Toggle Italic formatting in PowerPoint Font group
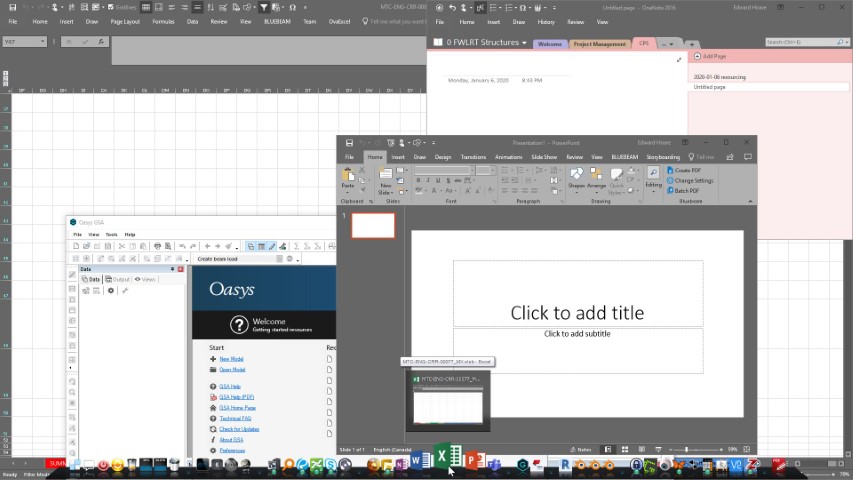This screenshot has width=853, height=480. coord(427,181)
